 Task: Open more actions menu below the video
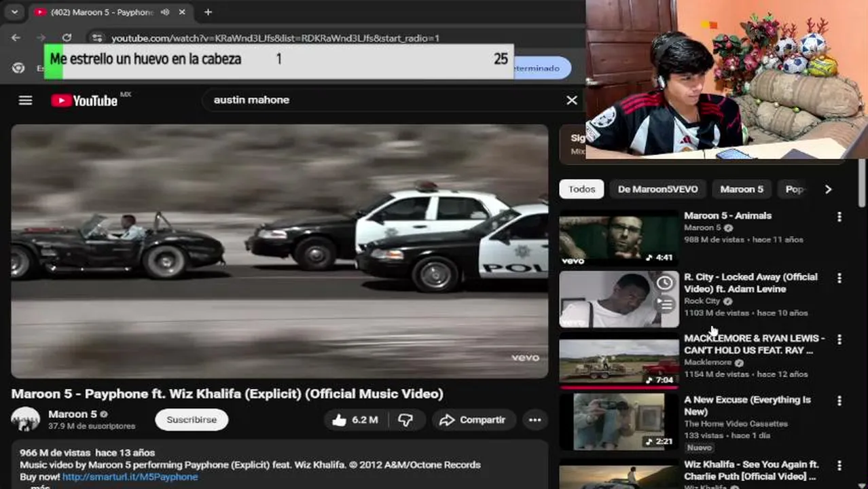coord(535,420)
